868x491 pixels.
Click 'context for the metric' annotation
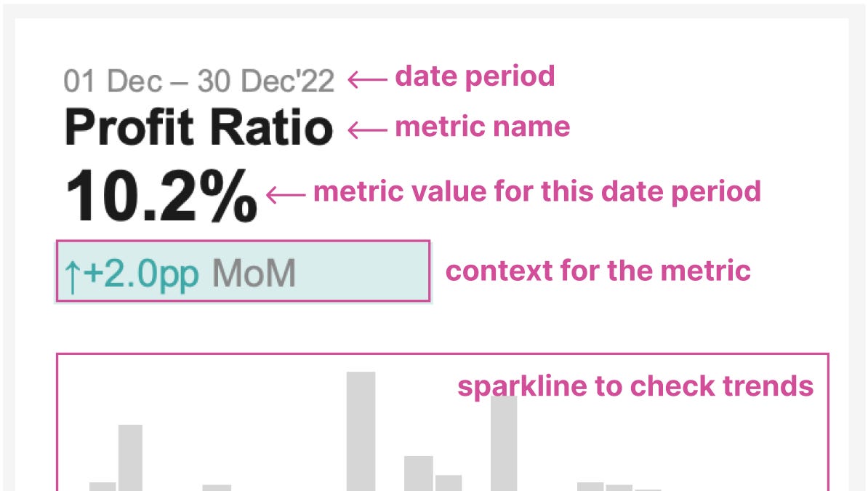coord(598,271)
